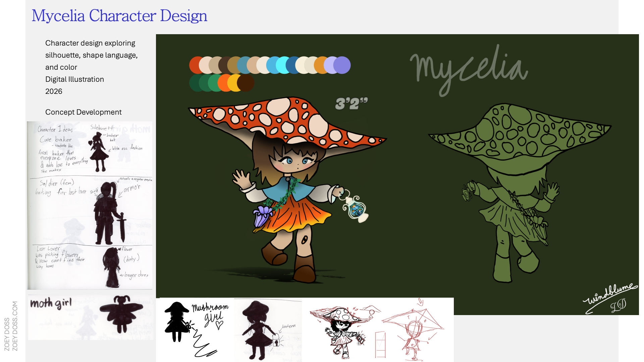Screen dimensions: 644x362
Task: Select the moth girl sketch thumbnail
Action: click(91, 317)
